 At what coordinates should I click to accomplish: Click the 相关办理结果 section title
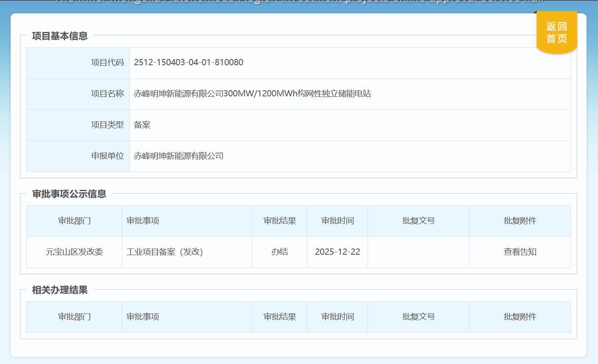(60, 290)
